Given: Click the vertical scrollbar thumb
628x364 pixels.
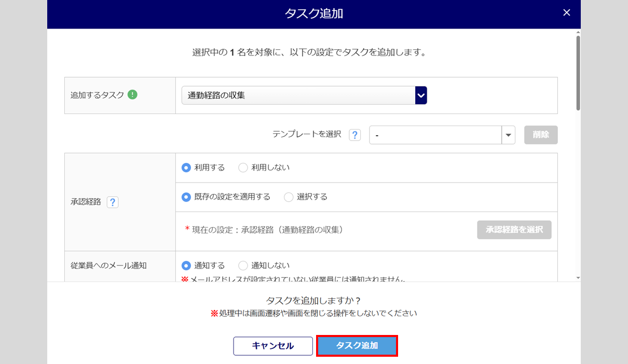Looking at the screenshot, I should (x=578, y=73).
